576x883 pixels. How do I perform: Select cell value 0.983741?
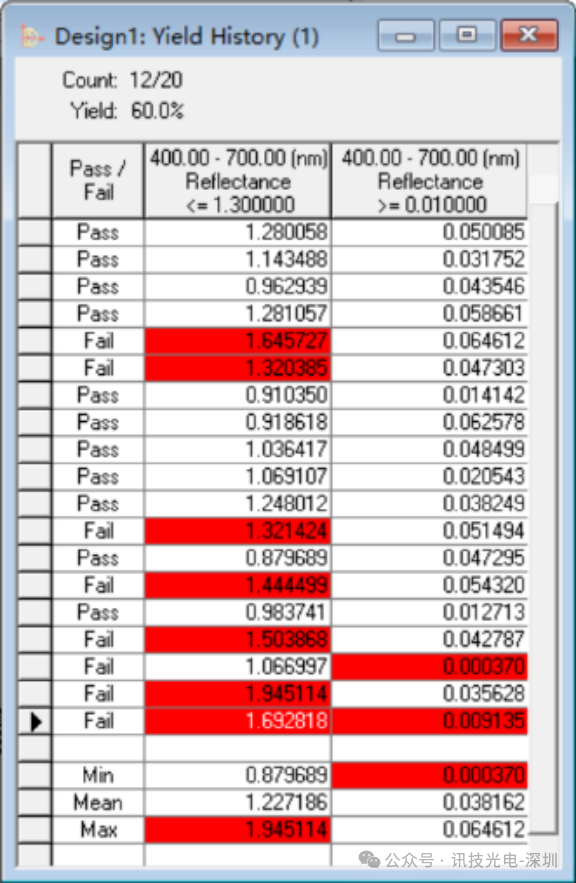[x=238, y=612]
